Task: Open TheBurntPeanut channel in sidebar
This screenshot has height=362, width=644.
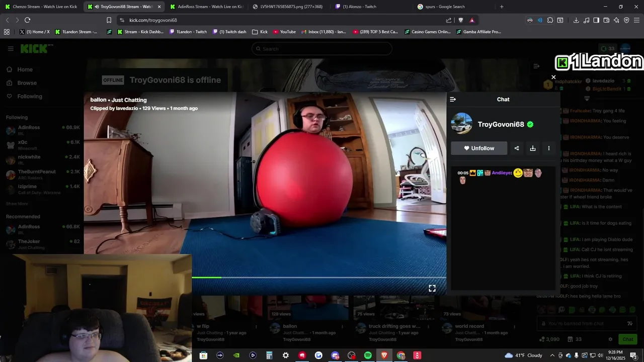Action: [43, 174]
